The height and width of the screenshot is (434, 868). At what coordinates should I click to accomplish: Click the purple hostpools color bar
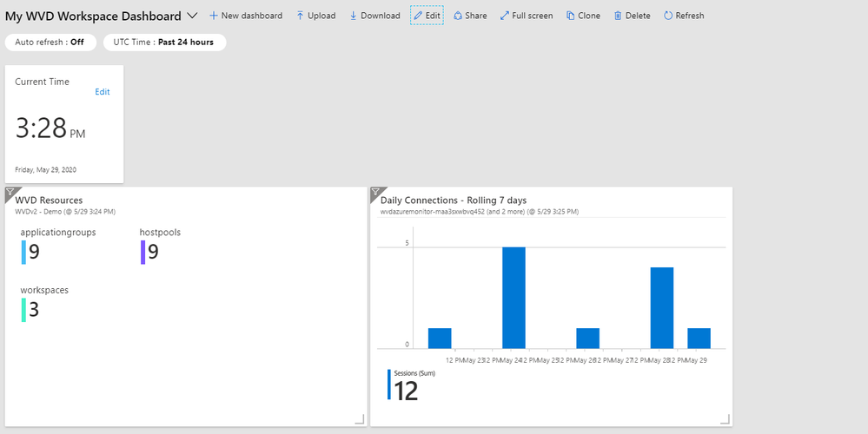click(x=142, y=252)
